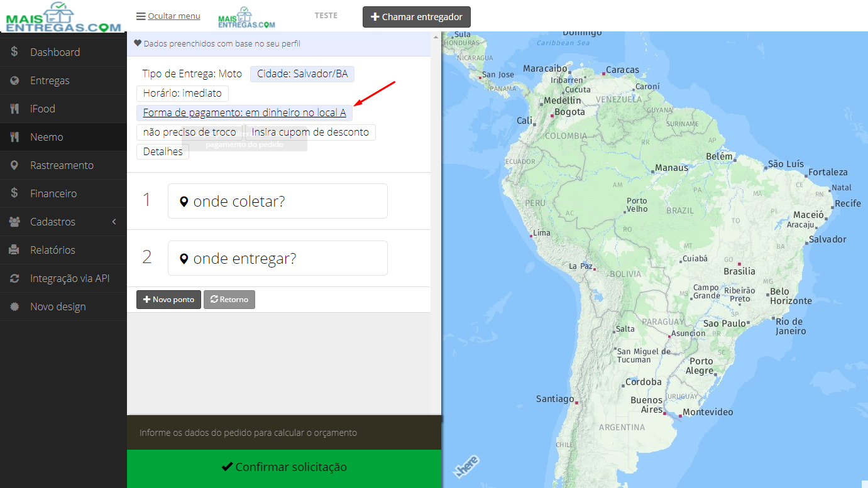Open the Horário: imediato selector

tap(182, 93)
